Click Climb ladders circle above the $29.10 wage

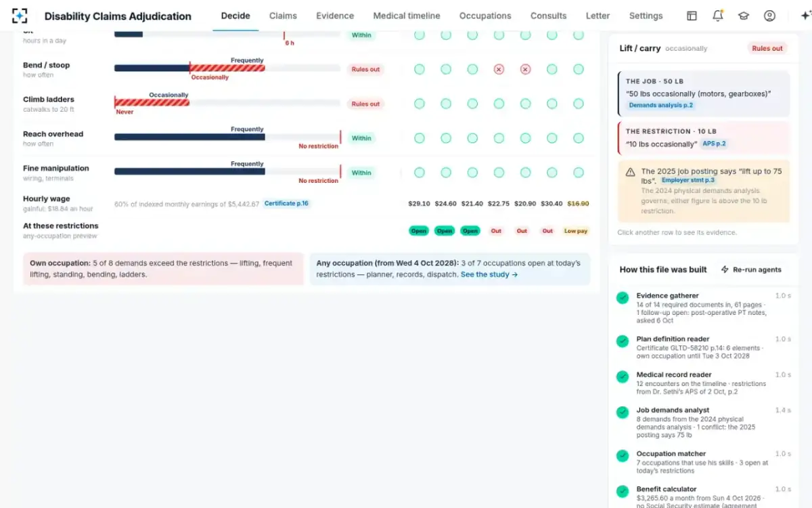pos(420,104)
